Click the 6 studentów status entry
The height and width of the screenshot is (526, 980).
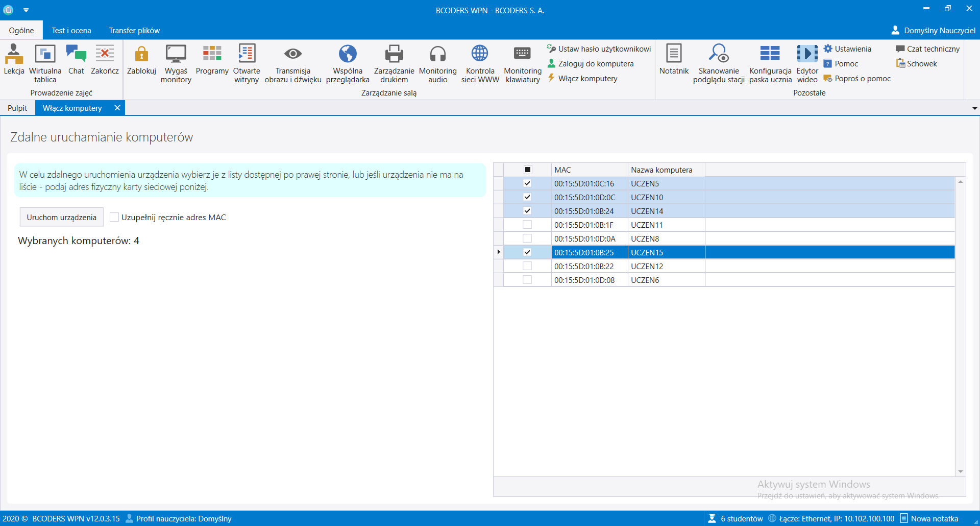pyautogui.click(x=736, y=518)
